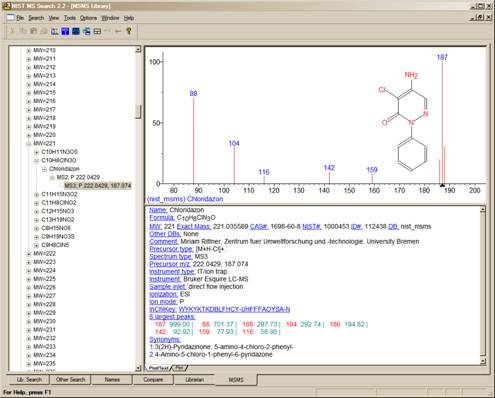Select the MSMS tab
This screenshot has height=398, width=495.
[236, 380]
